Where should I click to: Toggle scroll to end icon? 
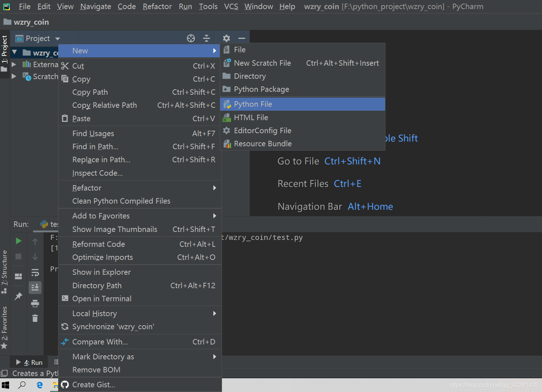click(35, 287)
